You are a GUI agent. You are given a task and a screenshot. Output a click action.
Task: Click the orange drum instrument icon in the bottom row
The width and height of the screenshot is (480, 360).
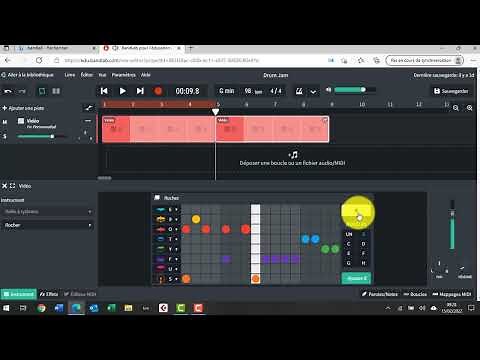tap(161, 279)
